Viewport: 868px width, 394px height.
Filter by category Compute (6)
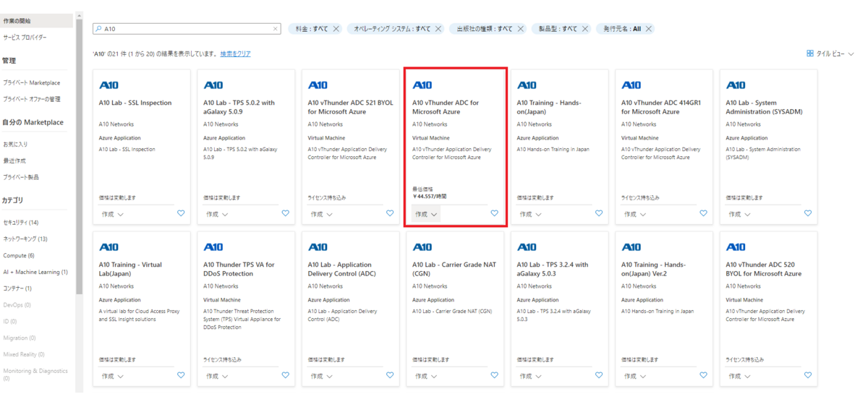point(19,256)
